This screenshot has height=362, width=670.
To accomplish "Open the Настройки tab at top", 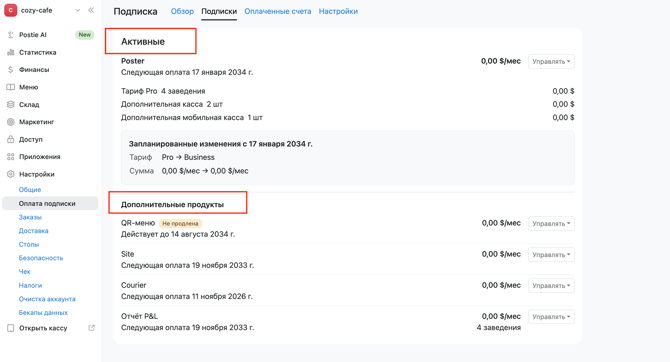I will coord(338,12).
